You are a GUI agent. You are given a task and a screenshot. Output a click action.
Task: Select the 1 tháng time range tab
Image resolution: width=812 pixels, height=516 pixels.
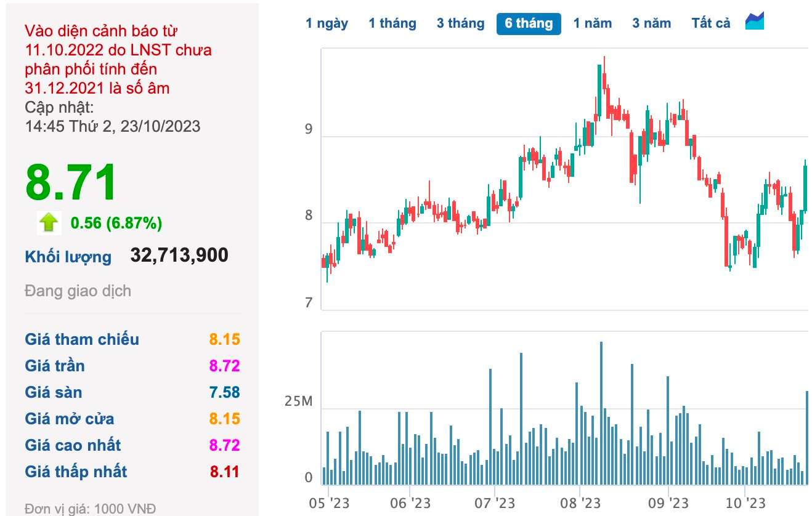pos(392,23)
